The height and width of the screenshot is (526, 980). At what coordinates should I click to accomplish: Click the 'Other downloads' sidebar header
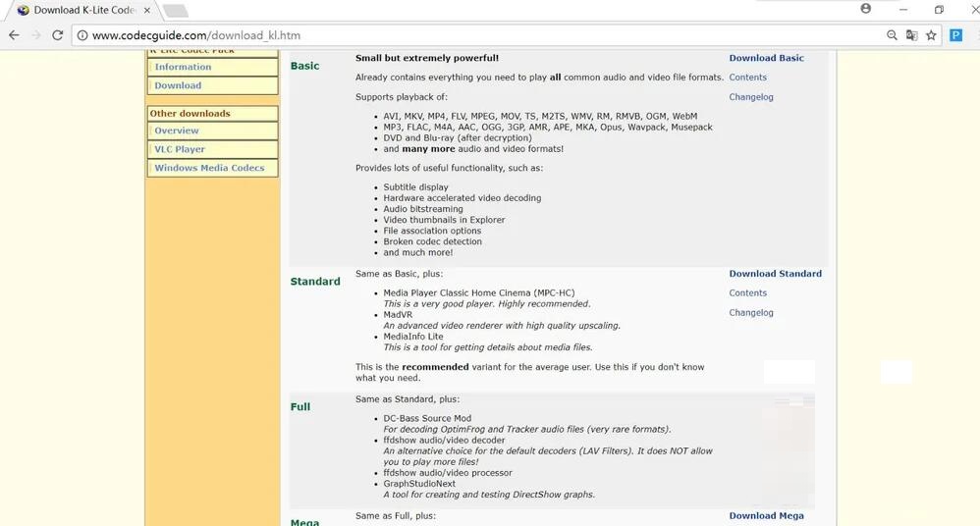coord(190,113)
